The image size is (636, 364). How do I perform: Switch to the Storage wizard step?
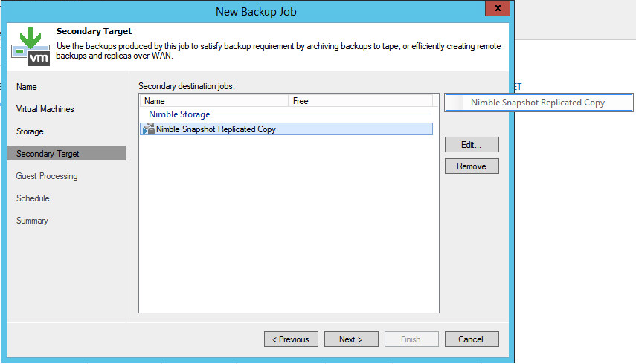click(30, 131)
